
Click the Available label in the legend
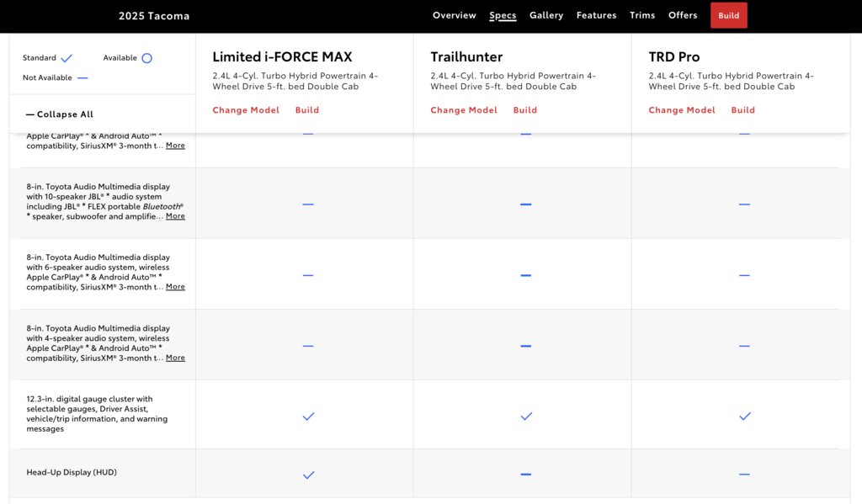[x=120, y=58]
